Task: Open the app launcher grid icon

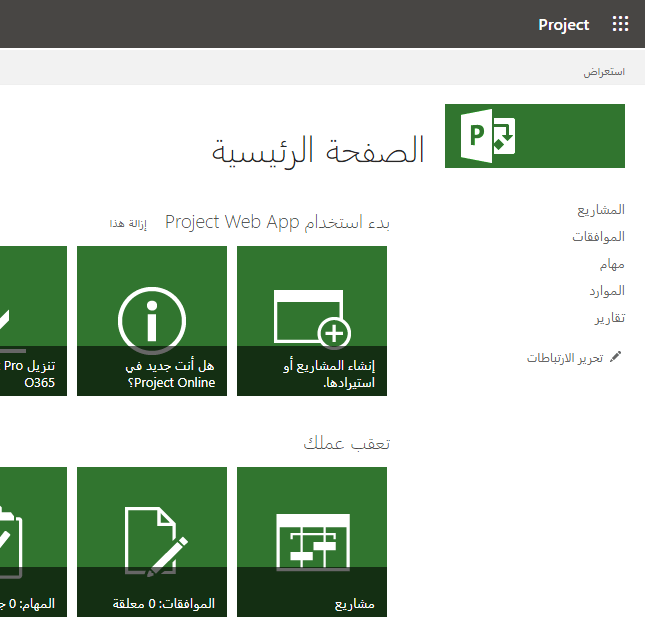Action: click(620, 24)
